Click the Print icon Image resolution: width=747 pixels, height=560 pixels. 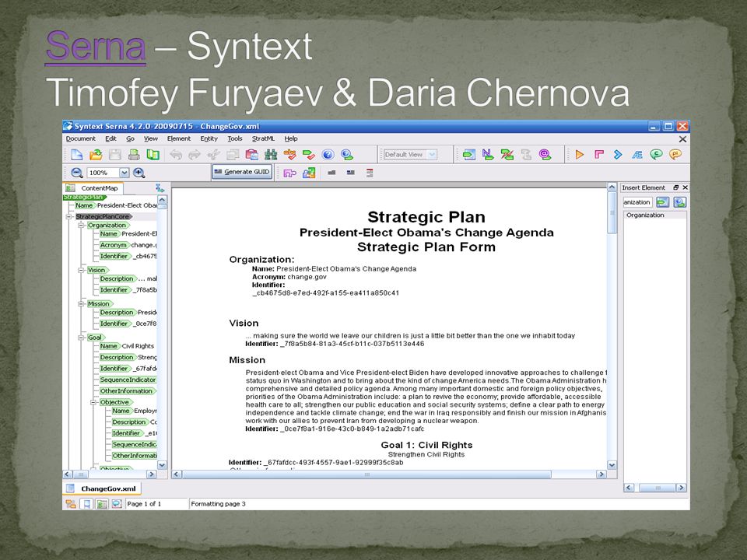click(x=134, y=155)
